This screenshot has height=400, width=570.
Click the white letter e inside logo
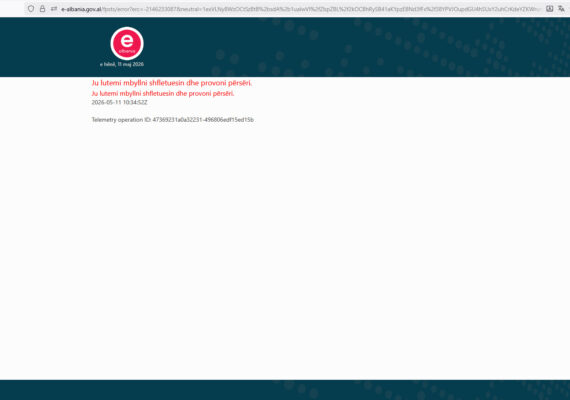[127, 40]
